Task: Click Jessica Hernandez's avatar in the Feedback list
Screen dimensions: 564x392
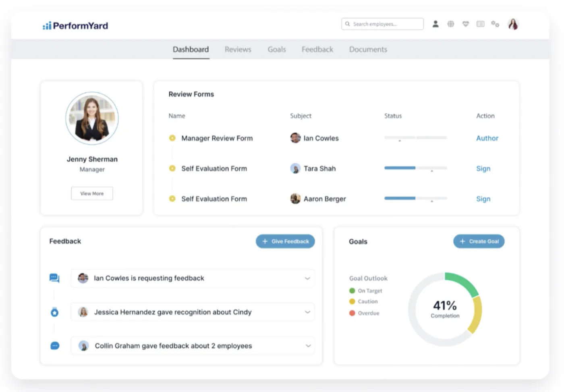Action: coord(83,312)
